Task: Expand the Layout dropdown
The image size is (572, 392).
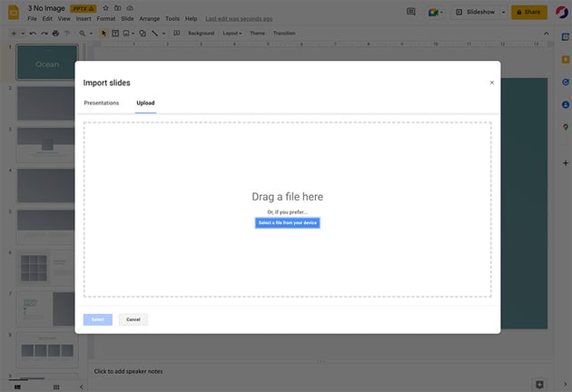Action: pyautogui.click(x=232, y=33)
